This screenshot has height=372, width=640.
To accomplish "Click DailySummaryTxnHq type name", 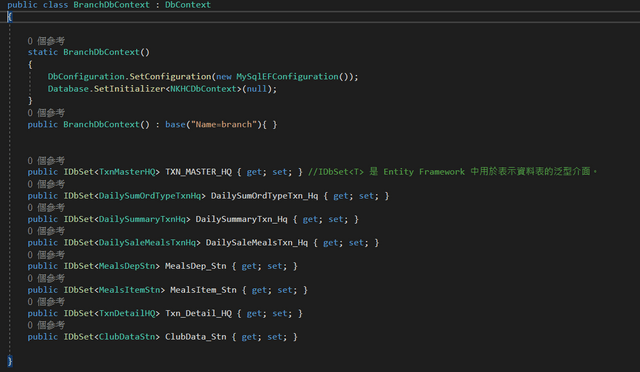I will pos(142,219).
